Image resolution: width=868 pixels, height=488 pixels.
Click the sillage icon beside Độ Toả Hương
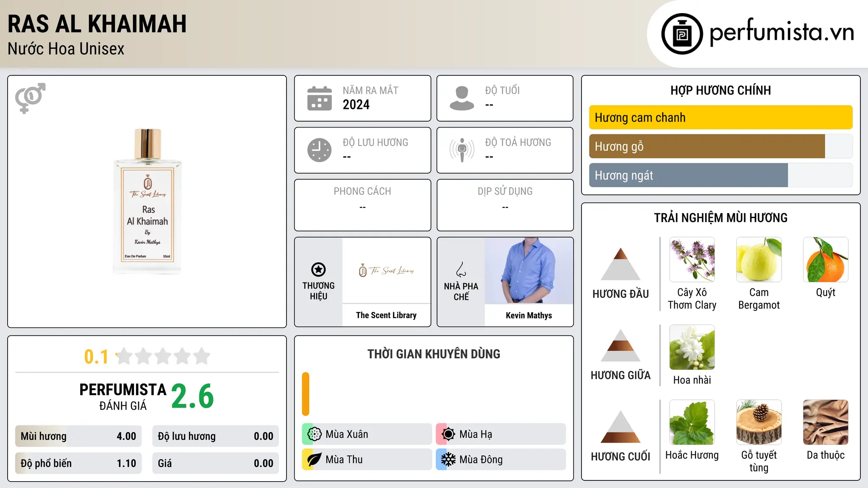coord(462,150)
